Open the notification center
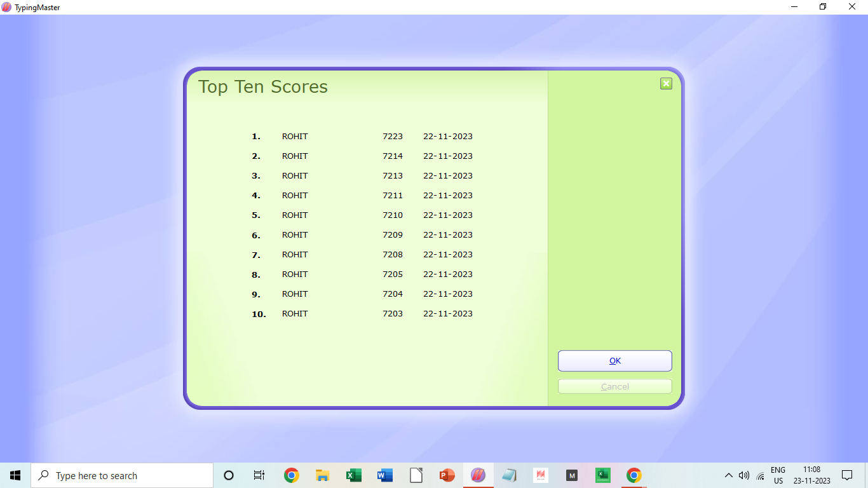868x488 pixels. coord(846,475)
